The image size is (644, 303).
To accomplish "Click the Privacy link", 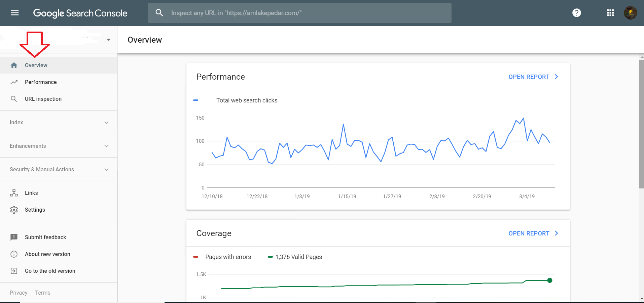I will (x=19, y=293).
